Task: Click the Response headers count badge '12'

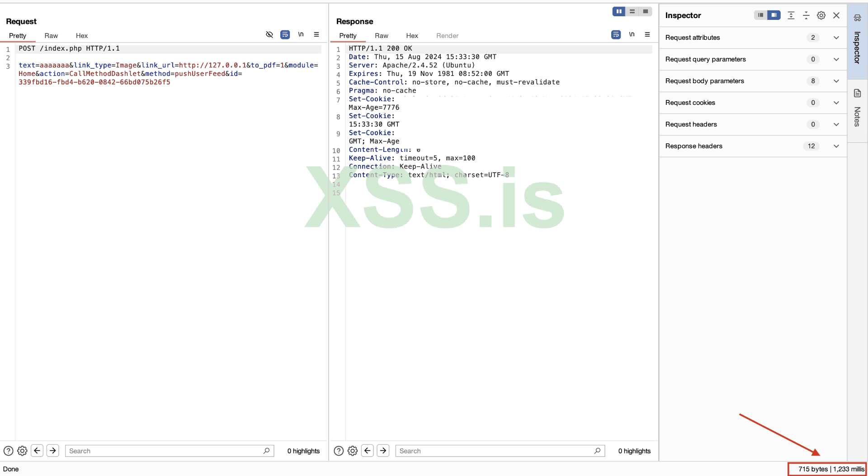Action: 811,146
